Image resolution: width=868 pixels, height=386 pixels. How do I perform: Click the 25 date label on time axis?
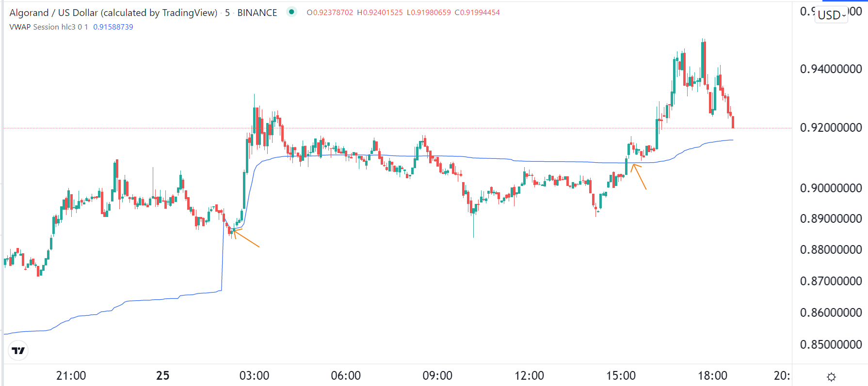tap(163, 376)
